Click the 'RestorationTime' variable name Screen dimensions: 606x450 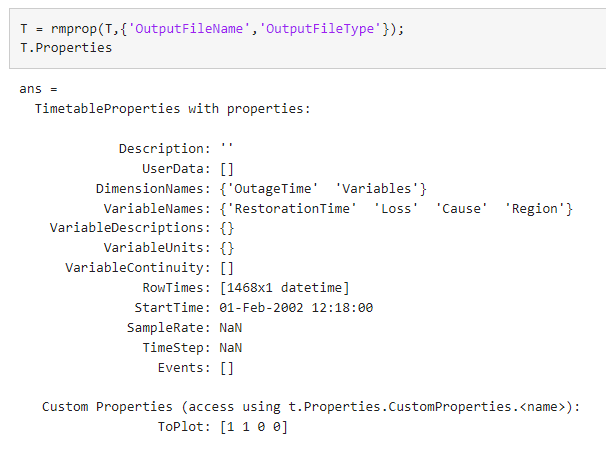click(x=292, y=209)
